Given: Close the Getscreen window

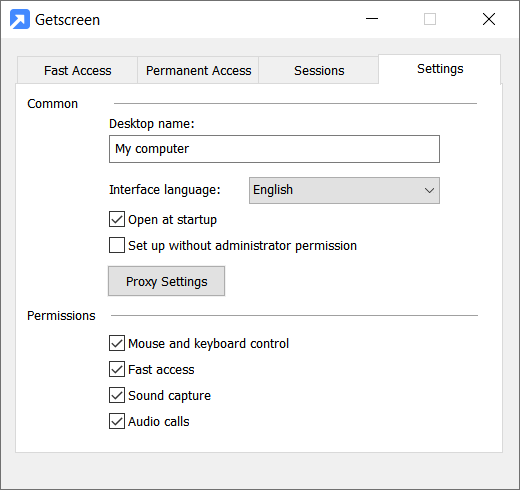Looking at the screenshot, I should pos(489,19).
